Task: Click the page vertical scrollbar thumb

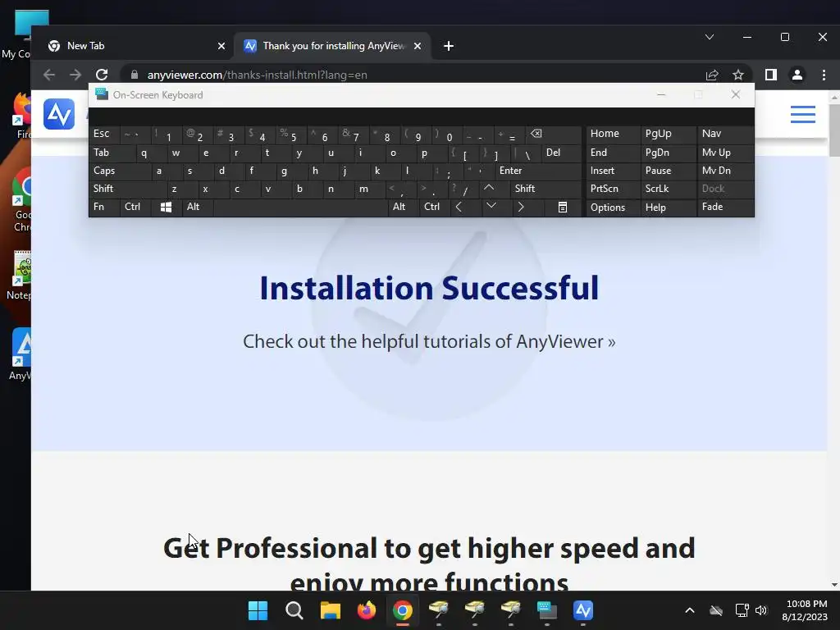Action: tap(834, 130)
